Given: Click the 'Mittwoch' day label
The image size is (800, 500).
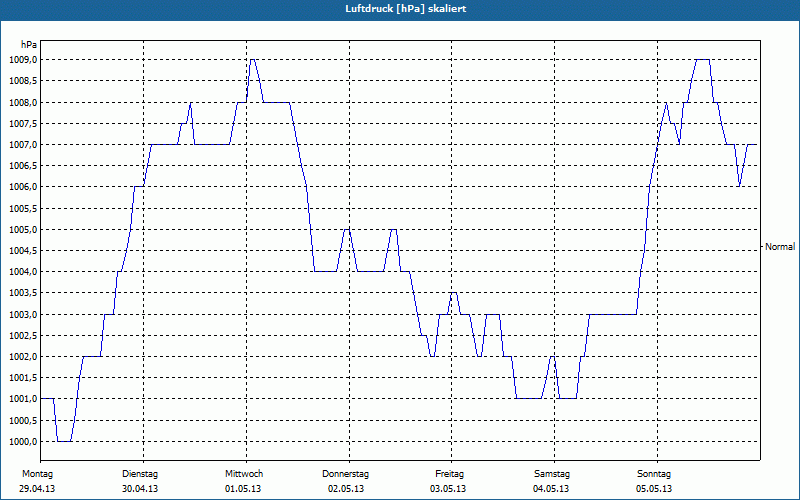Looking at the screenshot, I should (244, 474).
